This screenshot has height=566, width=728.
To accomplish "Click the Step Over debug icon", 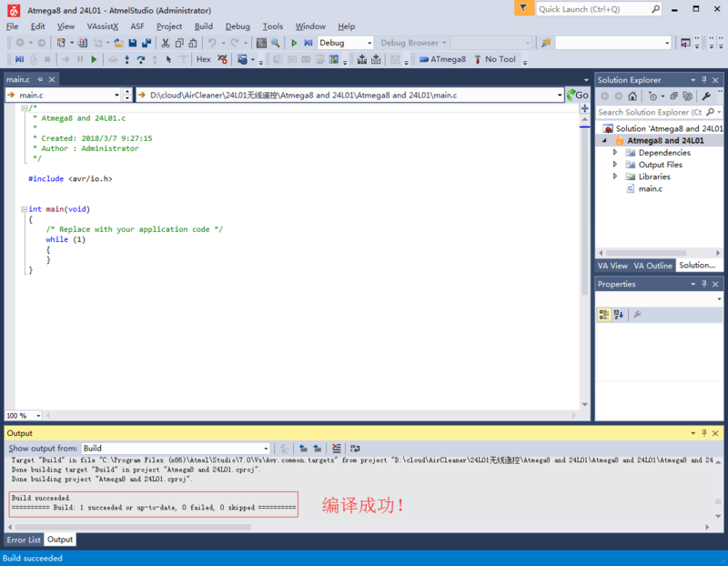I will coord(140,59).
